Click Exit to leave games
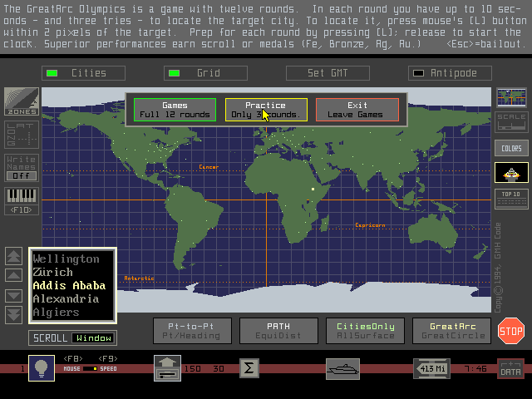The image size is (532, 399). click(357, 110)
